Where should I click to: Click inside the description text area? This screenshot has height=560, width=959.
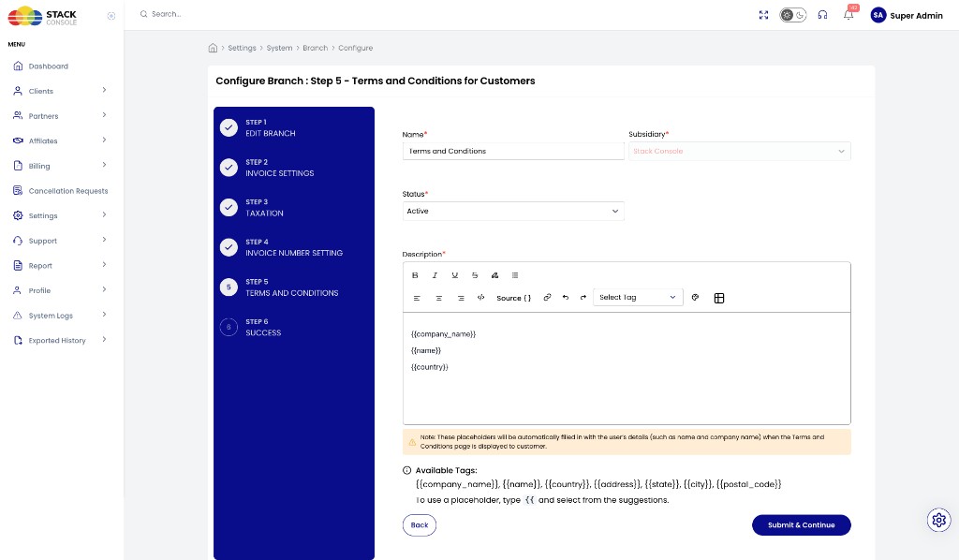(627, 369)
